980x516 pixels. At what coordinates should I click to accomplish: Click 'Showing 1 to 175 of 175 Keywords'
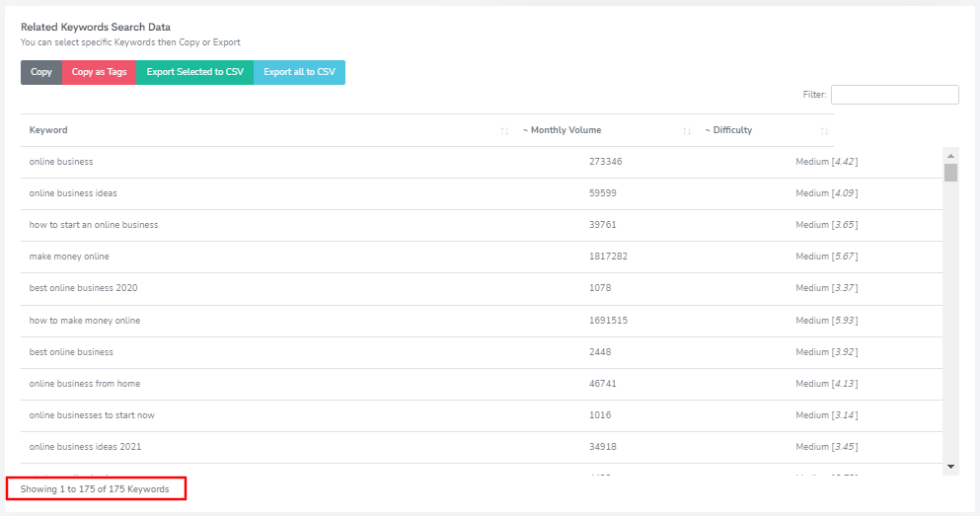click(95, 489)
